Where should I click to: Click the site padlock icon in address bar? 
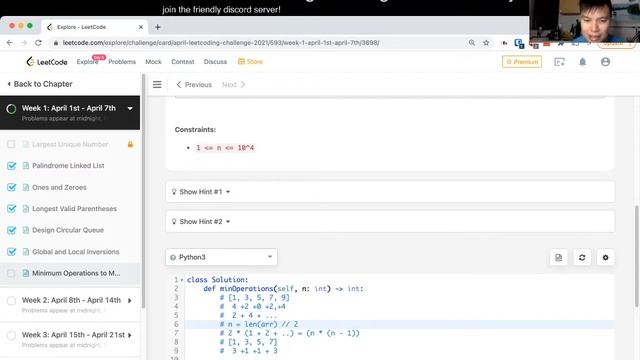click(x=56, y=42)
